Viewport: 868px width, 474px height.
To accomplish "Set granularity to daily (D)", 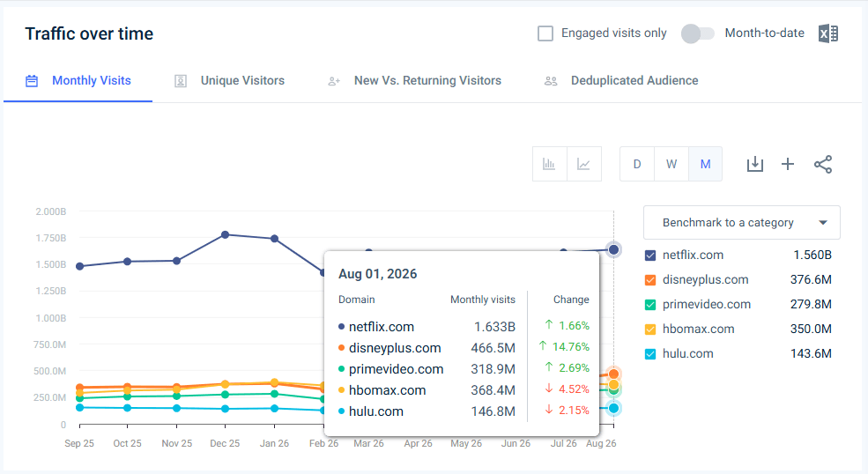I will 637,164.
